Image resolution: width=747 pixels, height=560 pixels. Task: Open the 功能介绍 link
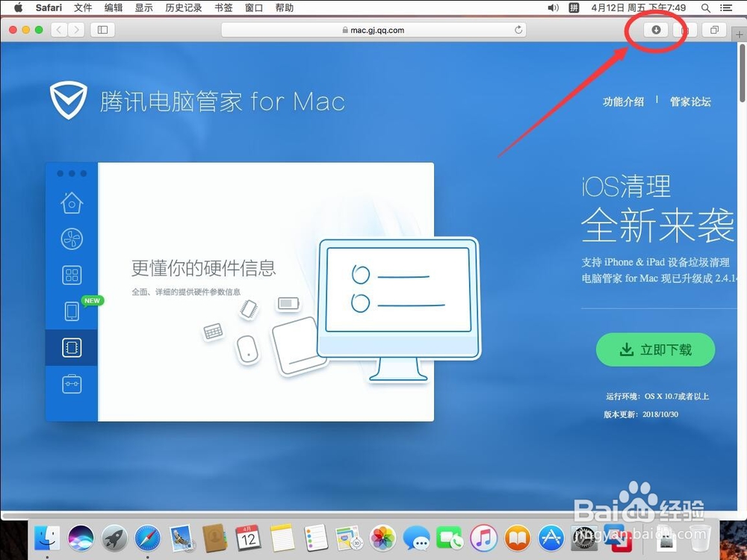[x=623, y=102]
